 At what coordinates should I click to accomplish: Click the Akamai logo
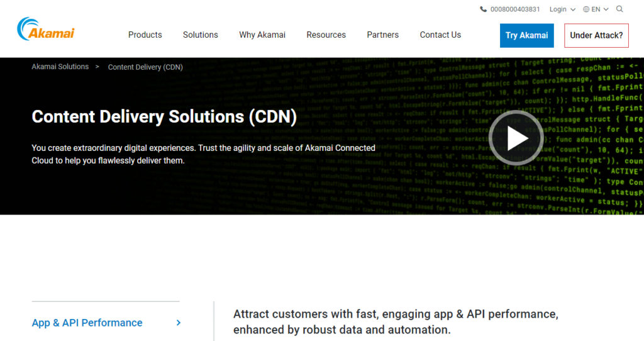click(45, 29)
